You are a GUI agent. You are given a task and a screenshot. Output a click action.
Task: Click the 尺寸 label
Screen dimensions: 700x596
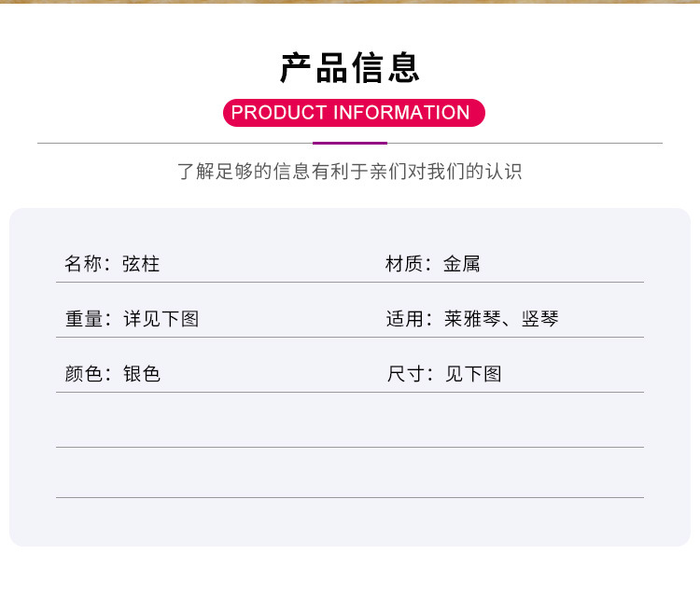[x=404, y=374]
